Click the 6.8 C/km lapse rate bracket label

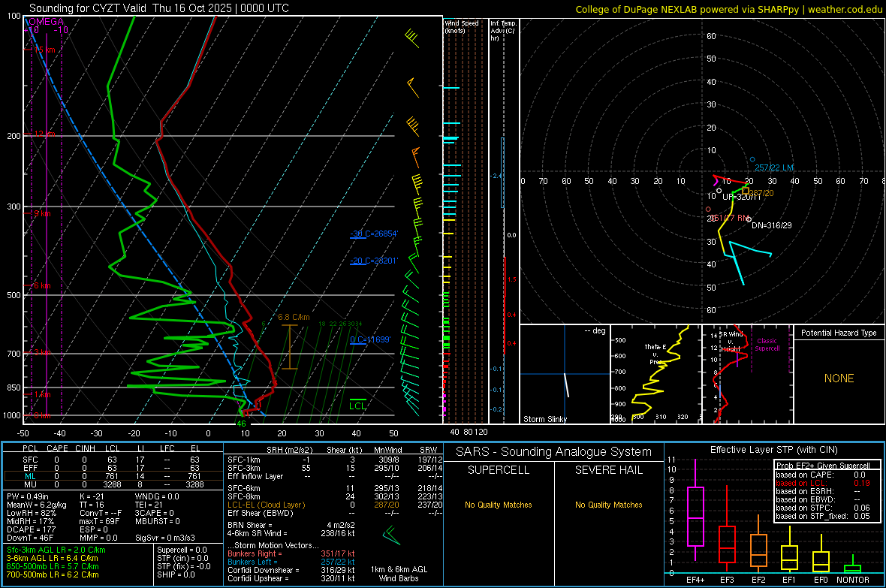tap(294, 317)
